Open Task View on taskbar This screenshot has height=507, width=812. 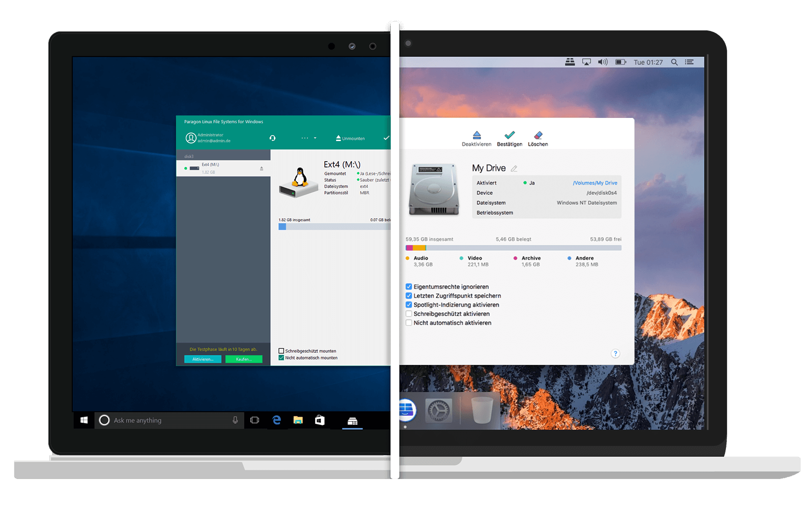tap(255, 421)
